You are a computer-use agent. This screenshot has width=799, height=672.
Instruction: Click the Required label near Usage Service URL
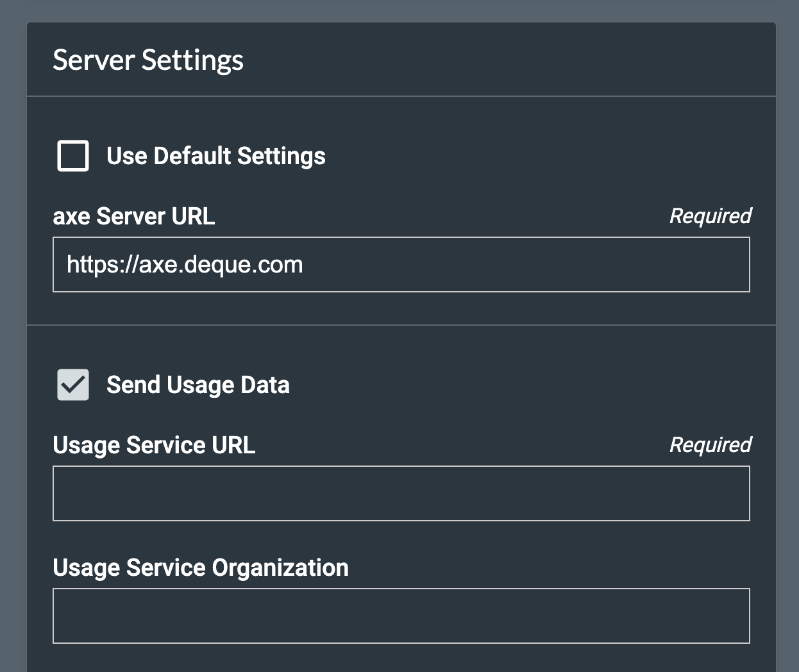pos(709,445)
